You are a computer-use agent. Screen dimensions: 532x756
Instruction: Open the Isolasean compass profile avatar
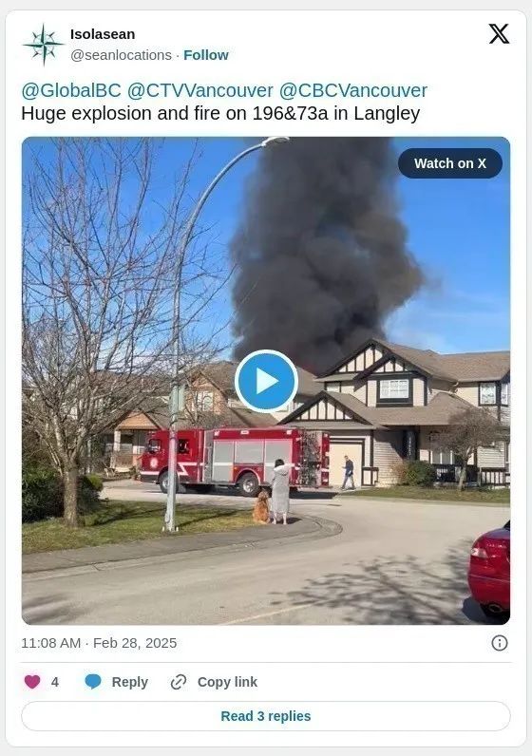[x=44, y=45]
